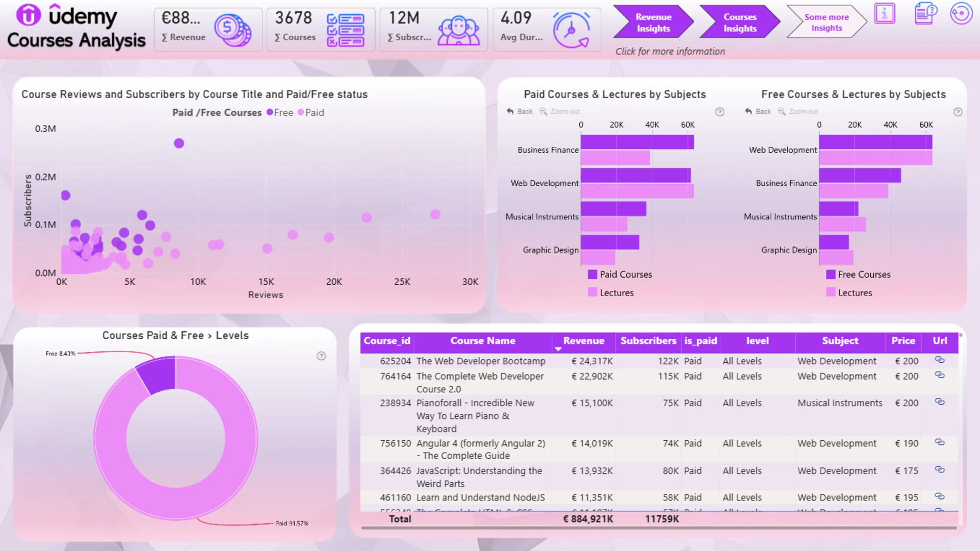
Task: Click total revenue € 884,921K
Action: coord(588,519)
